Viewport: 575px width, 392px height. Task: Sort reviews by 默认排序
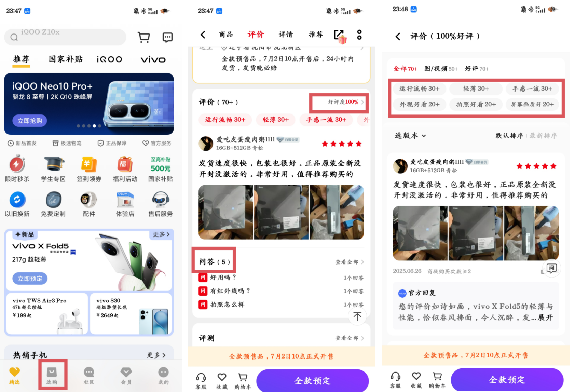click(x=509, y=136)
